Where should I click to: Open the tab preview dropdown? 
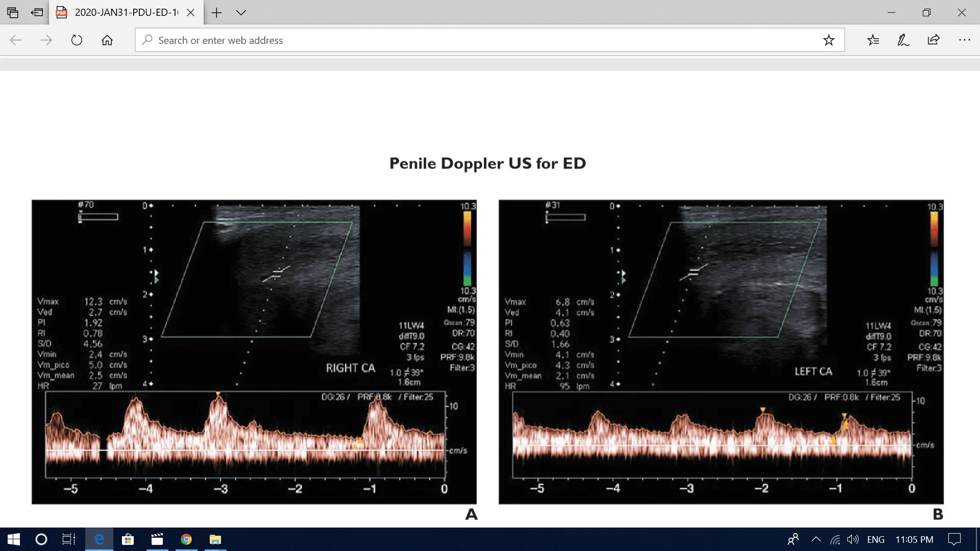[240, 13]
